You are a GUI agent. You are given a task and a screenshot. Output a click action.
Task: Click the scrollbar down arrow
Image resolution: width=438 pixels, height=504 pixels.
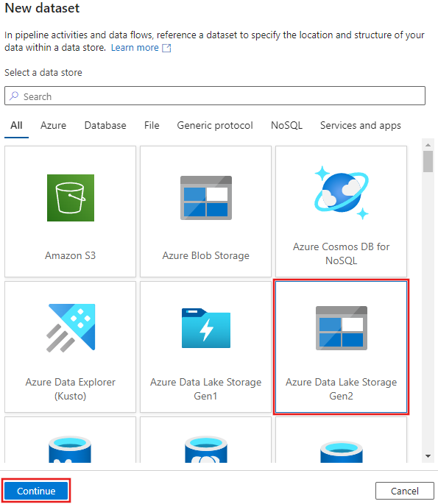pyautogui.click(x=428, y=455)
